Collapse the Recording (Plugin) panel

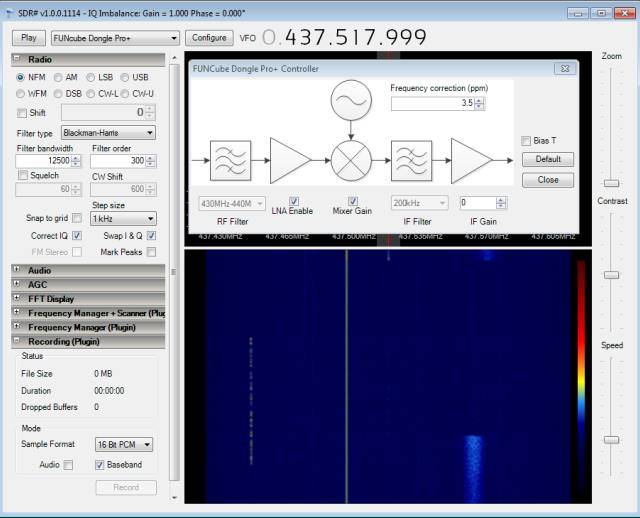16,340
